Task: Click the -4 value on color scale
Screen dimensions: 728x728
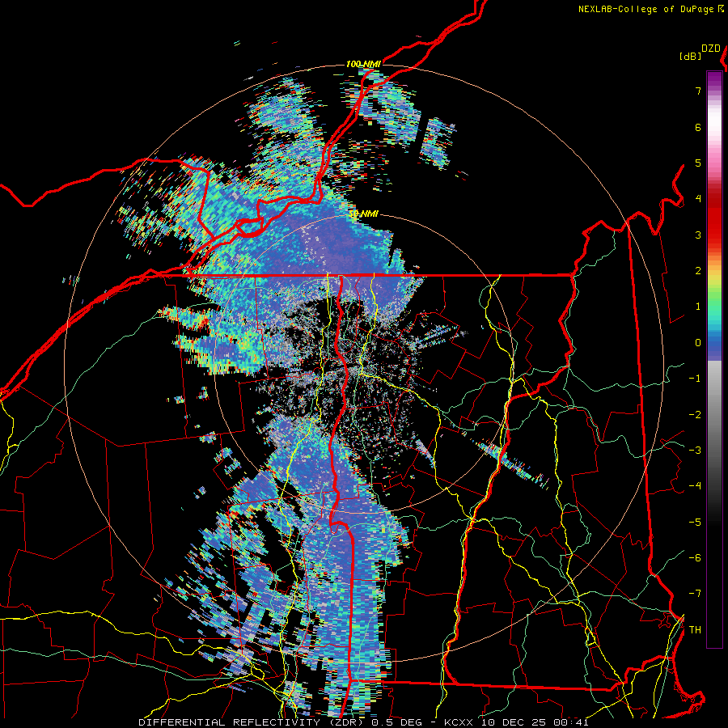Action: point(695,486)
